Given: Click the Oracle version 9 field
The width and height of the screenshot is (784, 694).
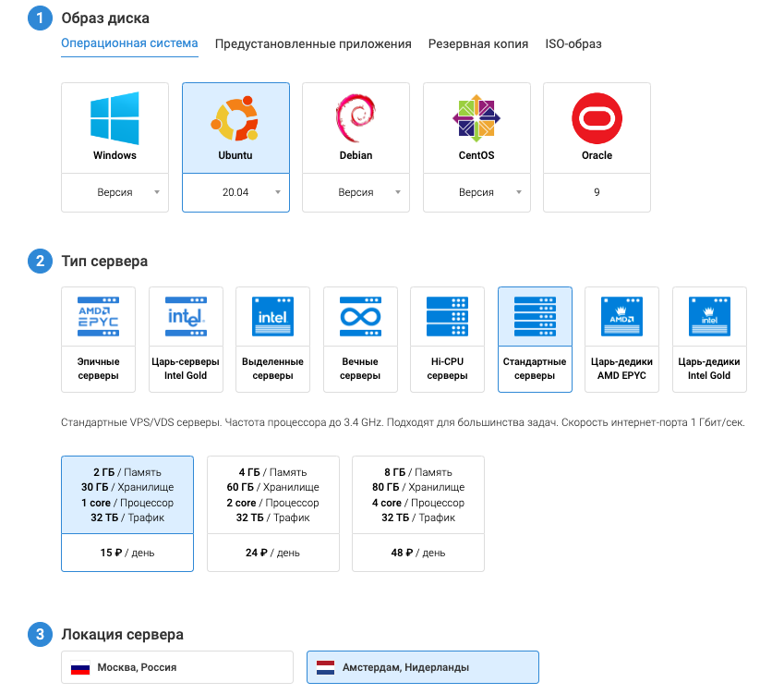Looking at the screenshot, I should click(597, 192).
